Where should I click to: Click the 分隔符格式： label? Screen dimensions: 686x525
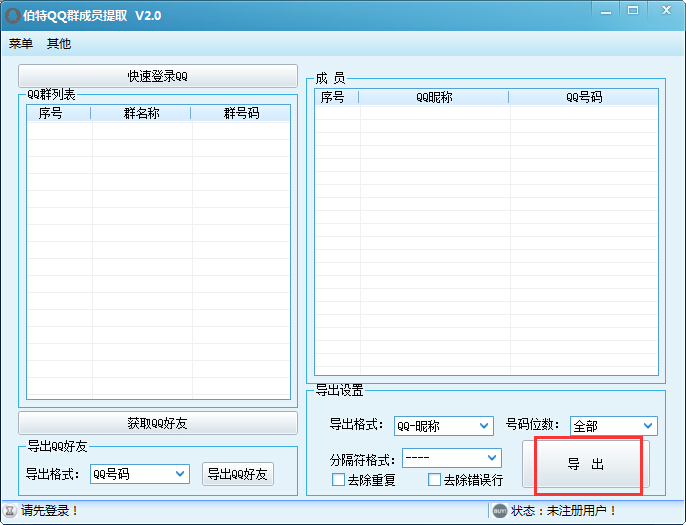coord(363,460)
